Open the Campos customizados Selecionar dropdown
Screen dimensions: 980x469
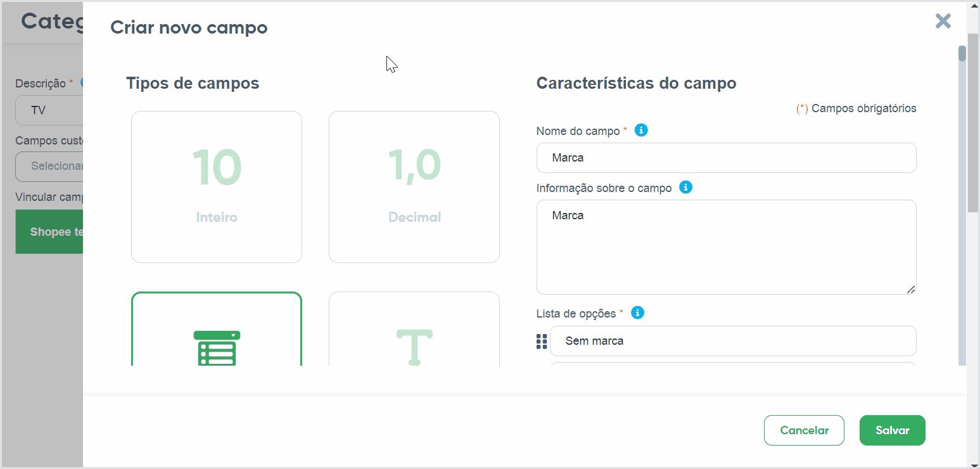pyautogui.click(x=49, y=166)
